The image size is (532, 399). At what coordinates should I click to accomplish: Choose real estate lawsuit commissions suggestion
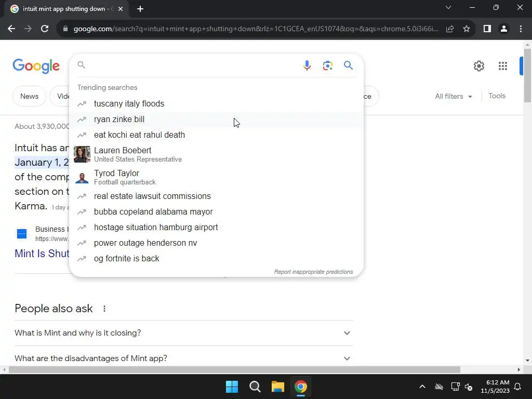216,196
